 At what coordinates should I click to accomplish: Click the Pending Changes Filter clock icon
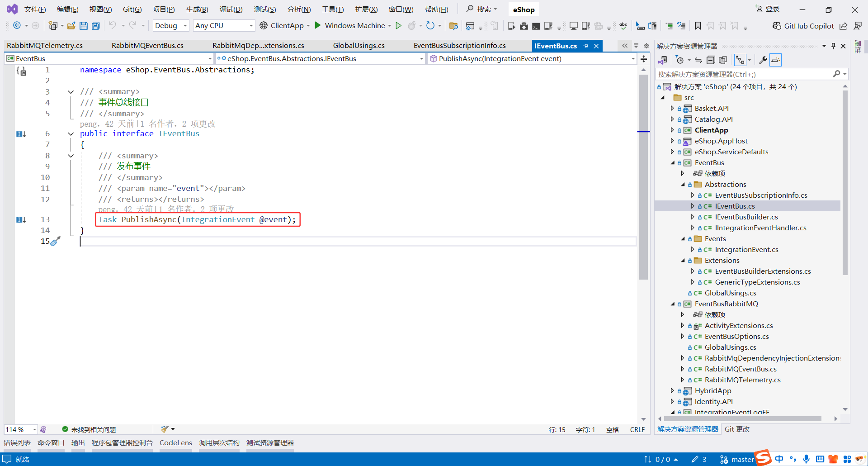coord(679,60)
